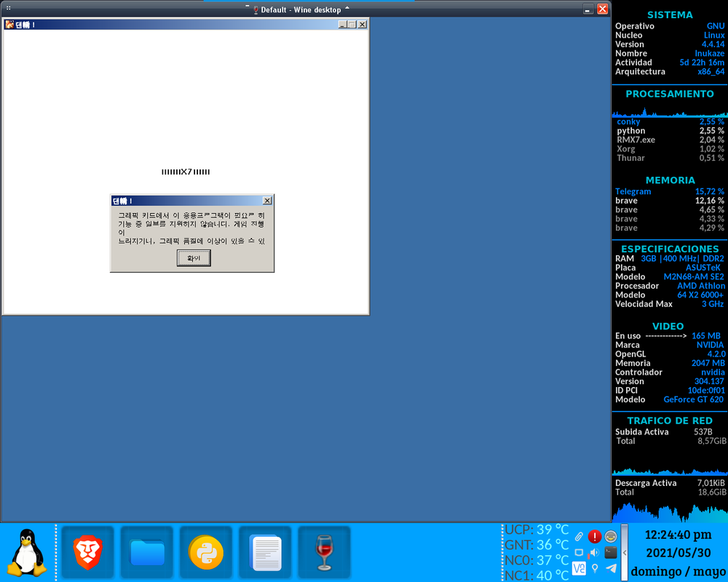This screenshot has height=582, width=728.
Task: Open the text document launcher in panel
Action: (x=265, y=552)
